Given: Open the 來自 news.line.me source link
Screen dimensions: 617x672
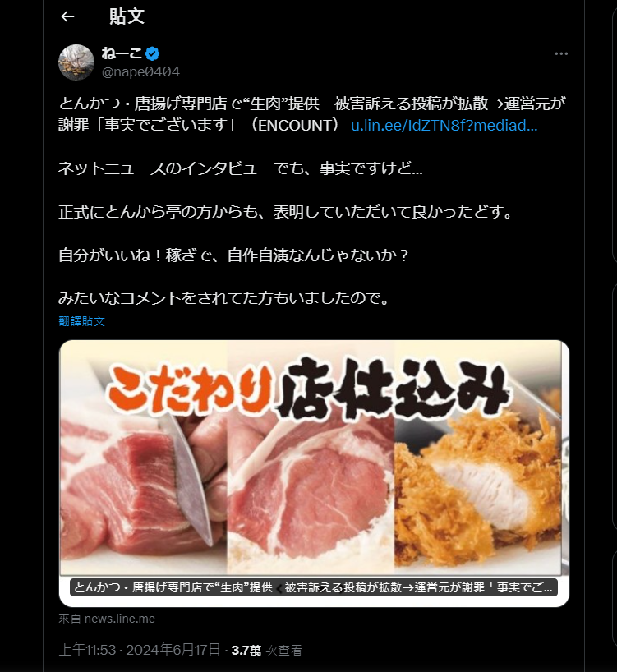Looking at the screenshot, I should tap(107, 619).
